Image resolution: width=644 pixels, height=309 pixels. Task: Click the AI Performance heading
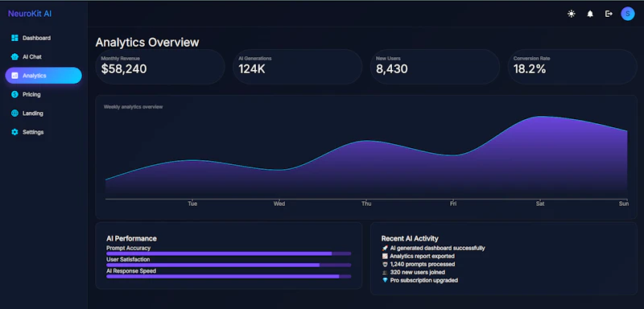131,238
